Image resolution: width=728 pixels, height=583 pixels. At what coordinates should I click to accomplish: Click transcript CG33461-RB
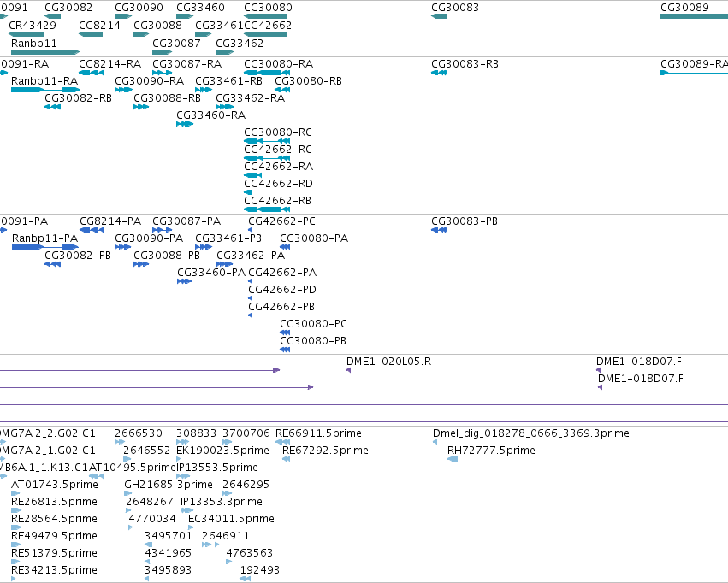click(229, 80)
